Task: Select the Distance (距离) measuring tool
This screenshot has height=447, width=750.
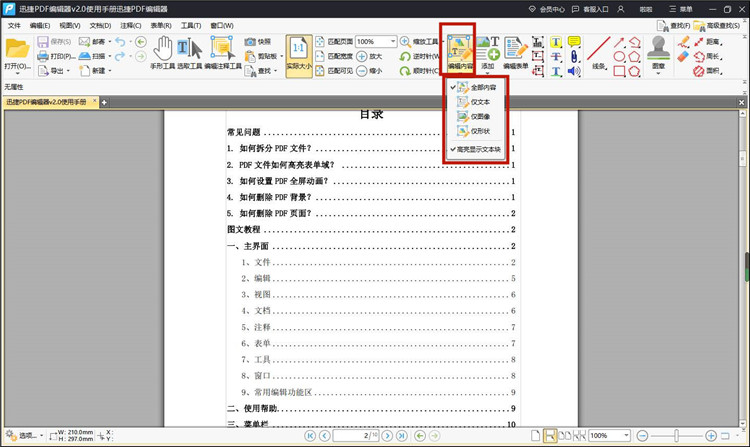Action: (x=708, y=42)
